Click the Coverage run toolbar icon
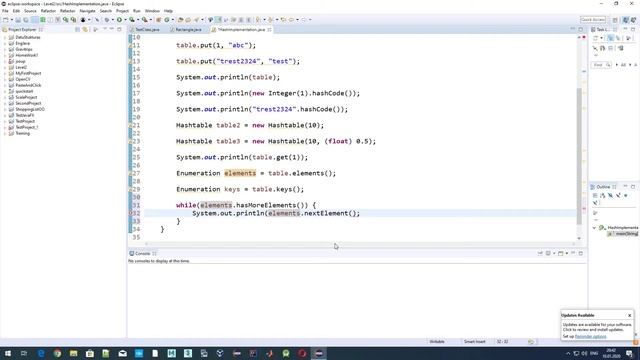The image size is (640, 360). [132, 20]
